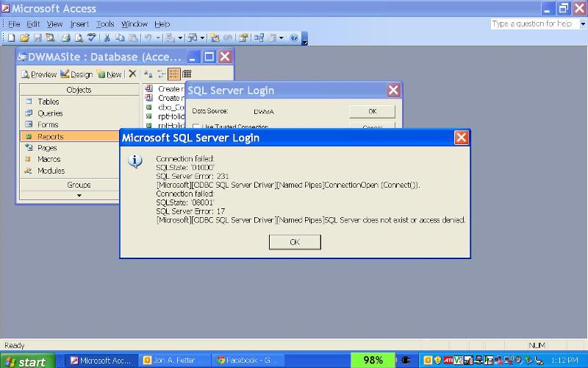This screenshot has height=368, width=588.
Task: Open the Edit menu
Action: pyautogui.click(x=33, y=24)
